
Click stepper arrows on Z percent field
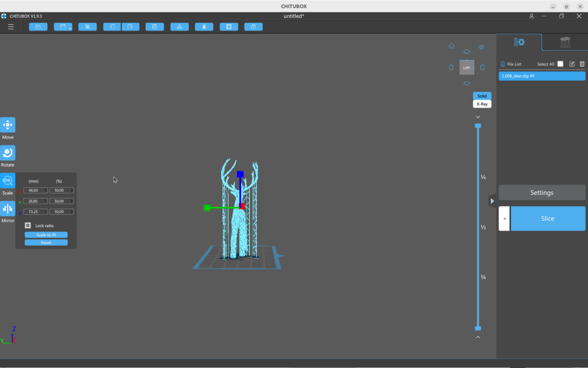pyautogui.click(x=72, y=212)
